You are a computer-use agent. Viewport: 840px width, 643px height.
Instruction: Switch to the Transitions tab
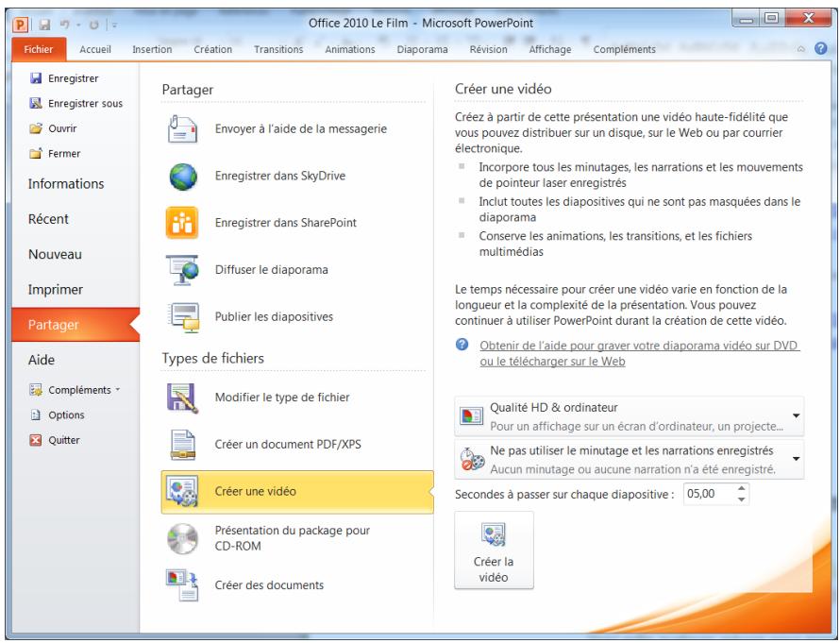278,49
